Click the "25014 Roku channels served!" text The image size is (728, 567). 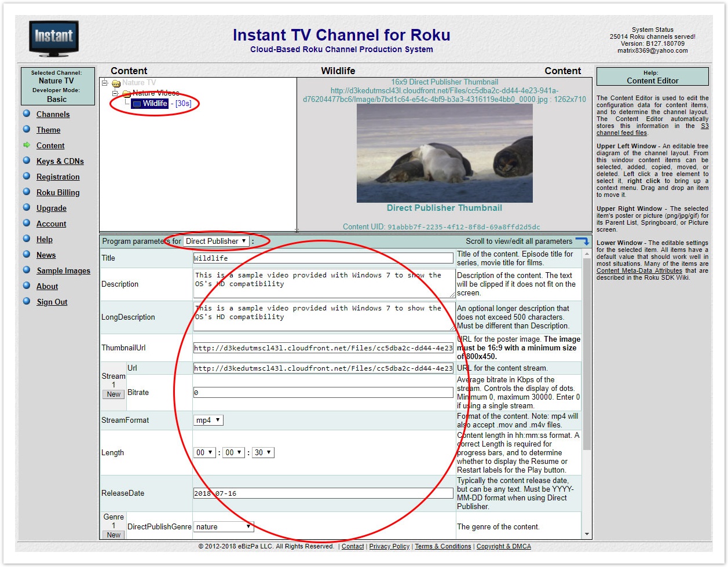[653, 36]
